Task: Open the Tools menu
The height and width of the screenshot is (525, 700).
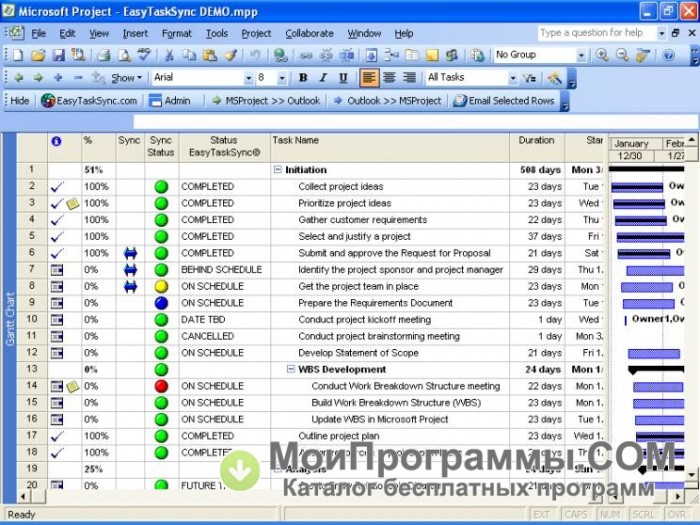Action: click(x=217, y=33)
